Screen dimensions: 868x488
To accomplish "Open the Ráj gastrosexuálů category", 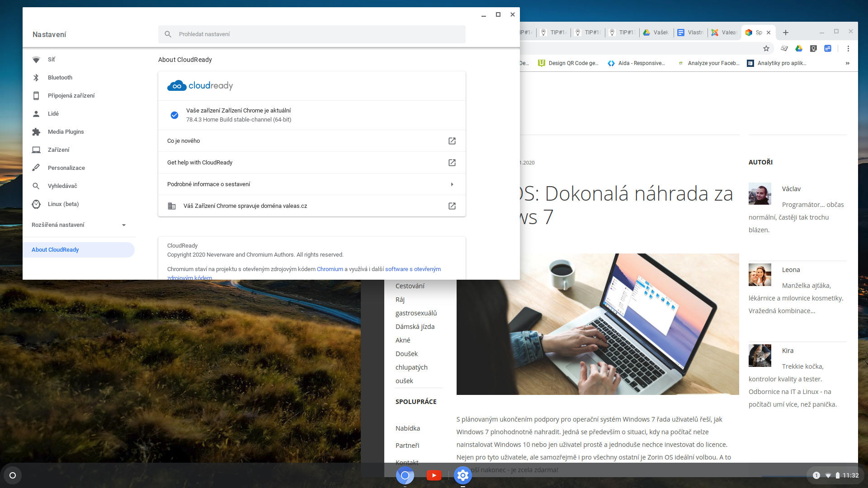I will (416, 306).
